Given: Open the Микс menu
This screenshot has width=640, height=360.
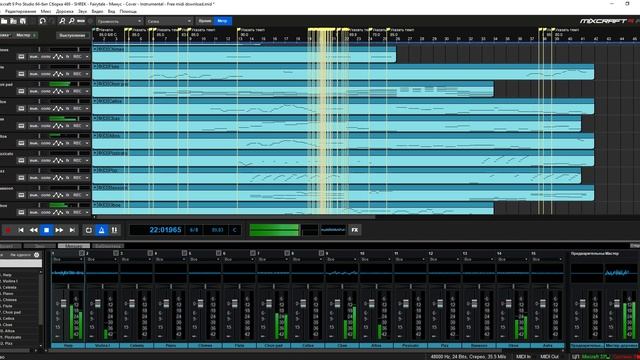Looking at the screenshot, I should point(46,11).
